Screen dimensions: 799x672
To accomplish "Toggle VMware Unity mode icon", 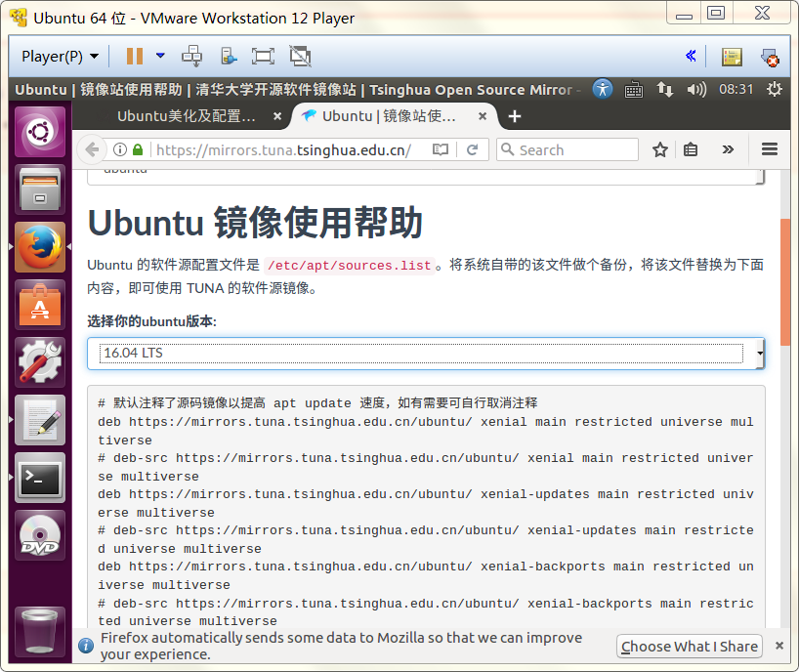I will coord(300,56).
